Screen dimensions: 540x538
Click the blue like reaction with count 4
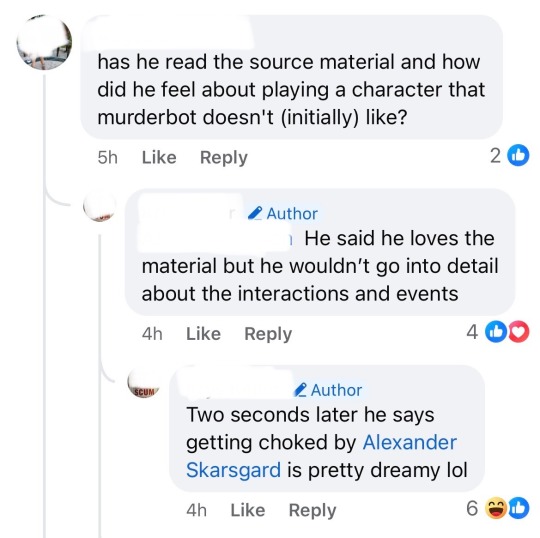click(495, 332)
